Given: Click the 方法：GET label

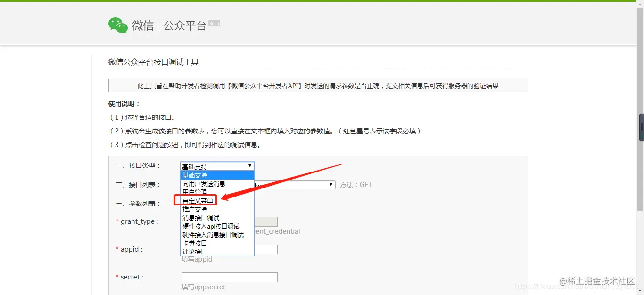Looking at the screenshot, I should coord(356,185).
